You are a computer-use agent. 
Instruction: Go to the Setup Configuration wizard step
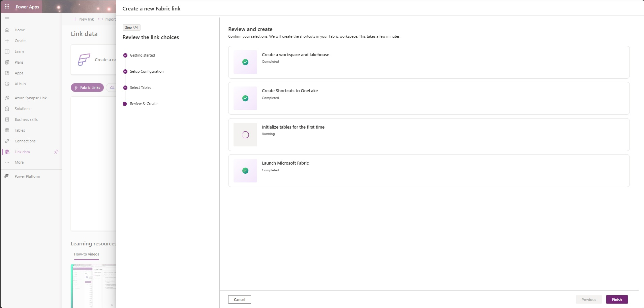(147, 71)
